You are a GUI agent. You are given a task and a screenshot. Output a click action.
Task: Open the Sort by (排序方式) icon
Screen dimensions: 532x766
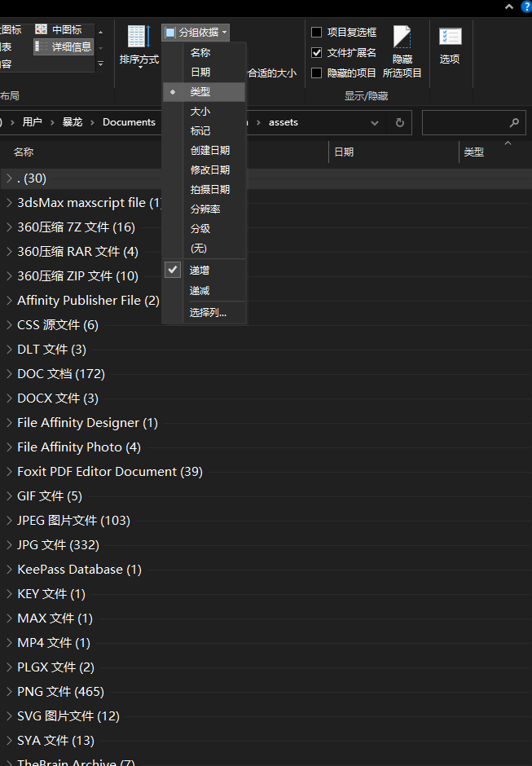point(138,45)
